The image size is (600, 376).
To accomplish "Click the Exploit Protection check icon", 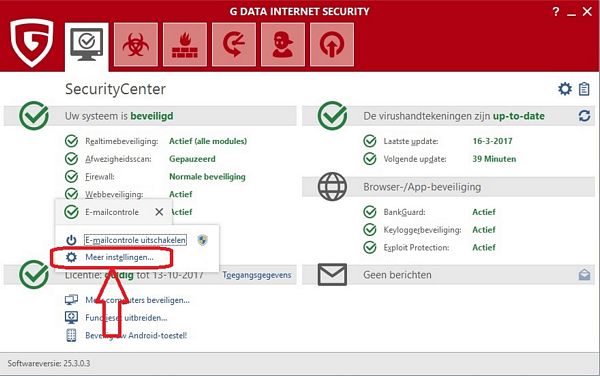I will (x=370, y=247).
